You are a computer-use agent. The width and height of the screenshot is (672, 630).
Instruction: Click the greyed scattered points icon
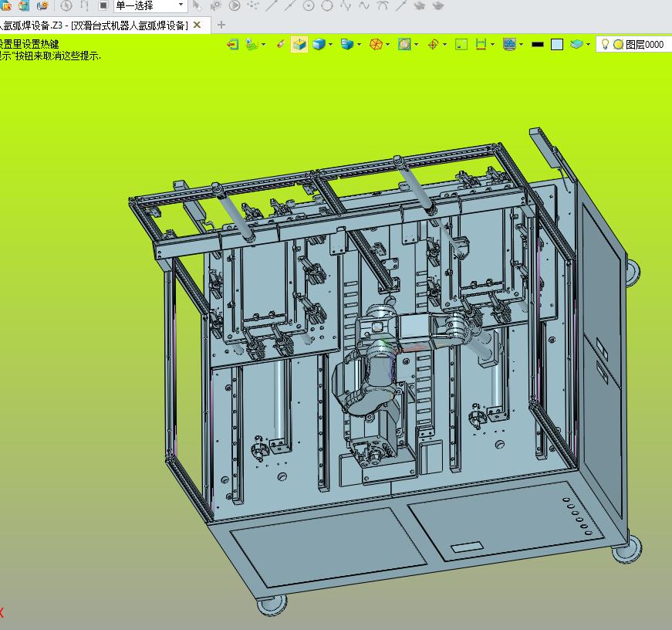(253, 5)
